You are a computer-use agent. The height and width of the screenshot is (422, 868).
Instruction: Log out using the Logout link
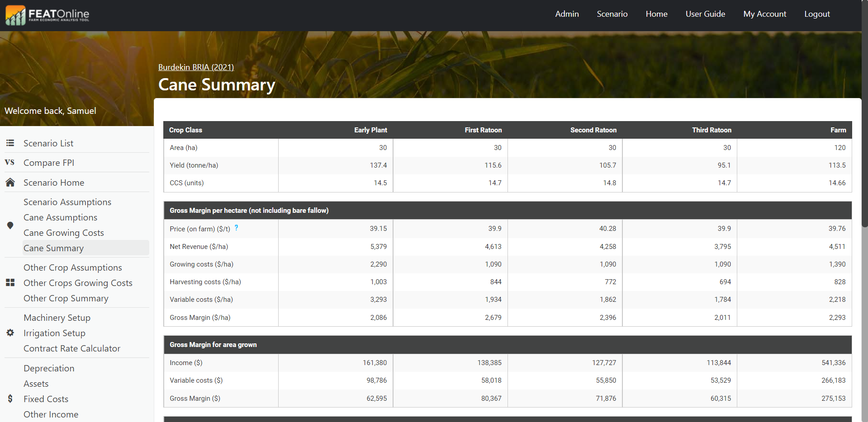pyautogui.click(x=817, y=14)
